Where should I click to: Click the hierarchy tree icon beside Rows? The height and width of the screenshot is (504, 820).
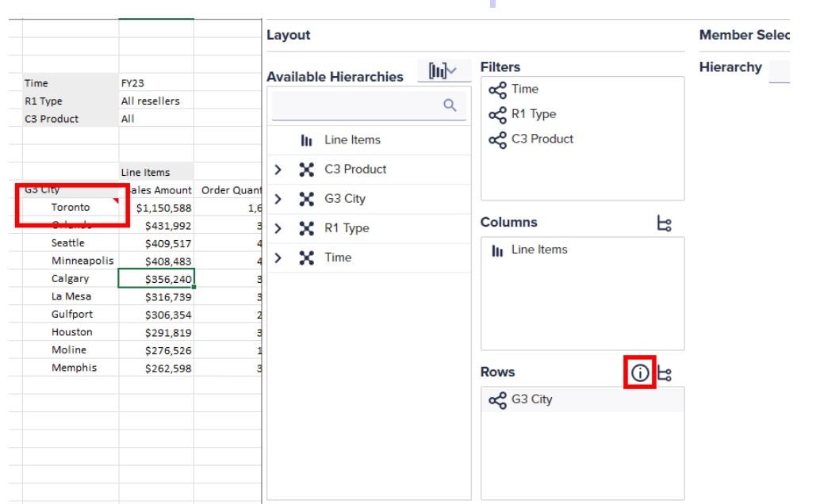point(665,372)
